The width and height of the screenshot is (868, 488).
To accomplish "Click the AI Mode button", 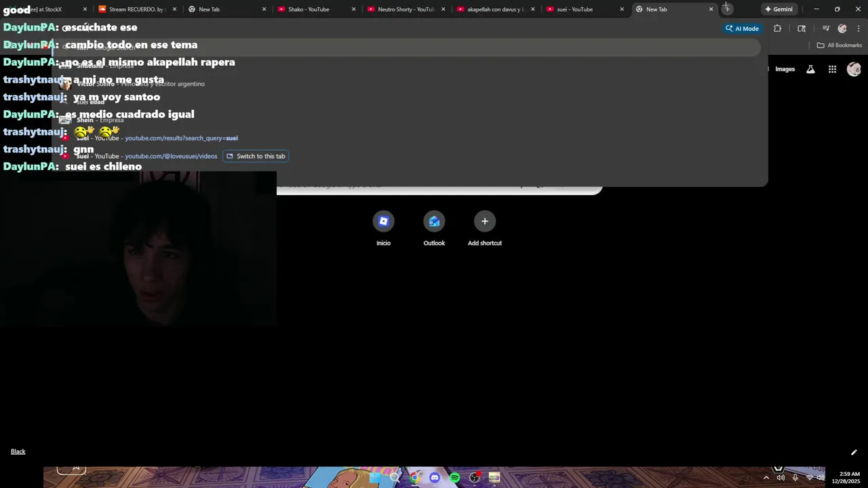I will click(742, 28).
